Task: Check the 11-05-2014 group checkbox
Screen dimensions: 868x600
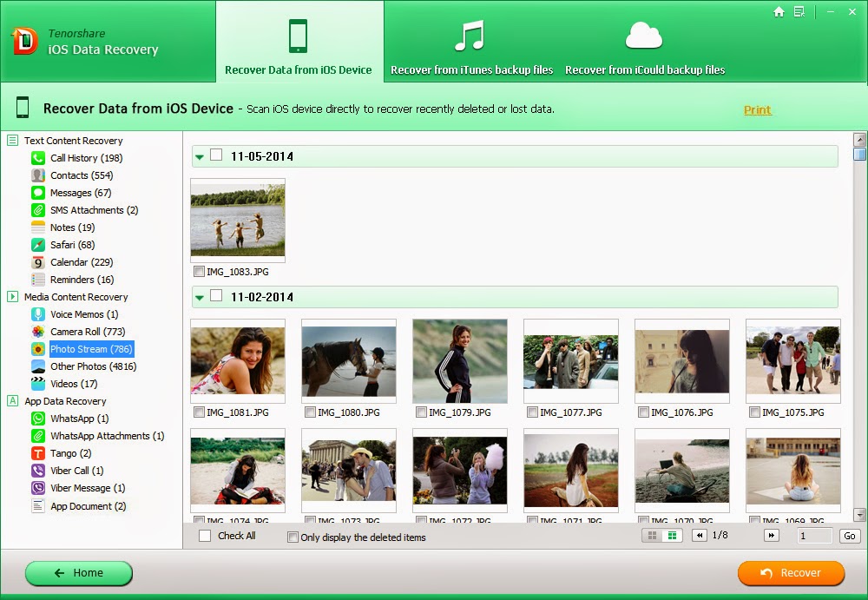Action: tap(216, 155)
